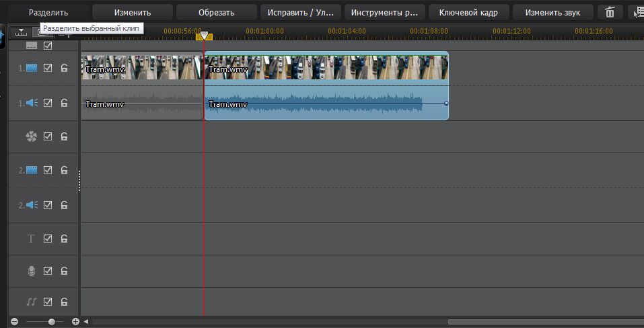Screen dimensions: 644x328
Task: Open the Исправить / Ул... menu
Action: [300, 12]
